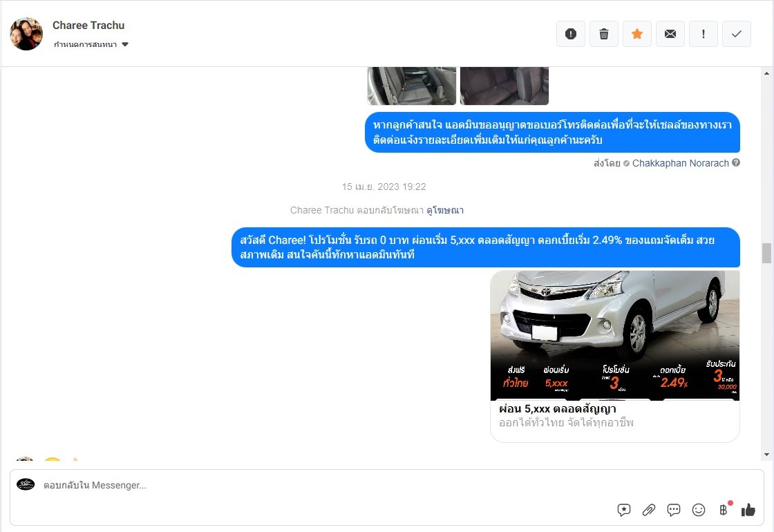The width and height of the screenshot is (774, 532).
Task: Expand the กำหนดการสนทนา dropdown
Action: (x=91, y=44)
